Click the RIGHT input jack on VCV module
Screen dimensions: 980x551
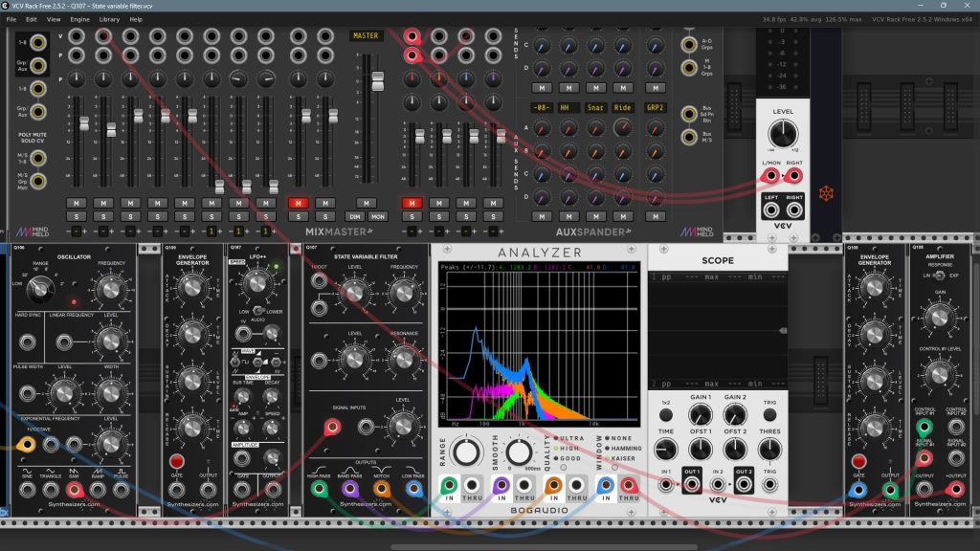pyautogui.click(x=793, y=176)
